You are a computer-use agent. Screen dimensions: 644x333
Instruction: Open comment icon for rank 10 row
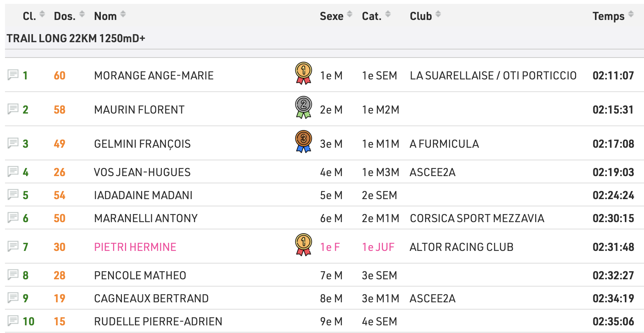click(13, 320)
